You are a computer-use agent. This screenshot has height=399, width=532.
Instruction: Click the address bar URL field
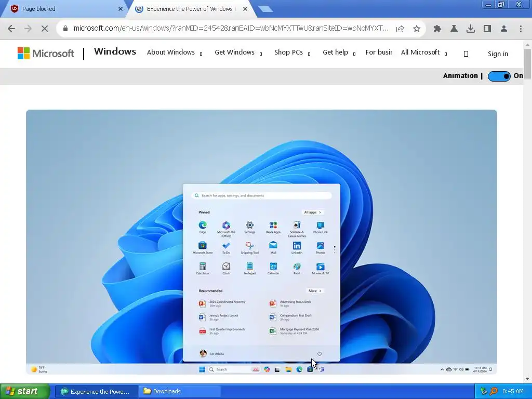pyautogui.click(x=231, y=29)
